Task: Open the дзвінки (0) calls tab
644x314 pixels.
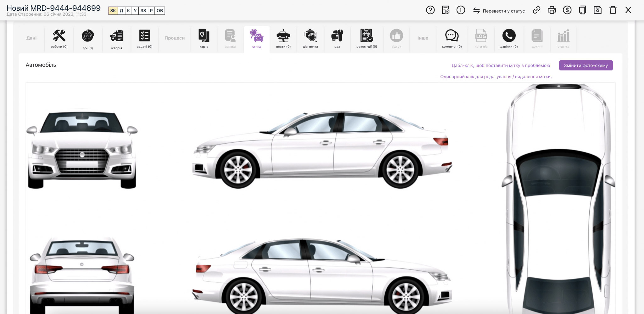Action: pyautogui.click(x=509, y=39)
